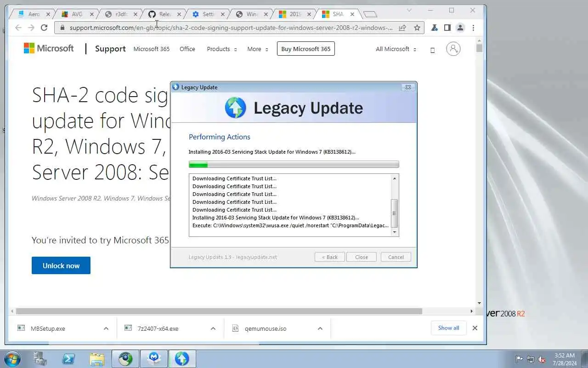The width and height of the screenshot is (588, 368).
Task: Open 7z2407-x64.exe download options chevron
Action: point(213,328)
